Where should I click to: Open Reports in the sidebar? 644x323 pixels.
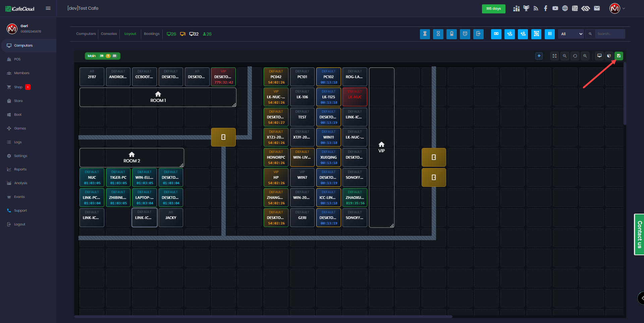point(20,169)
